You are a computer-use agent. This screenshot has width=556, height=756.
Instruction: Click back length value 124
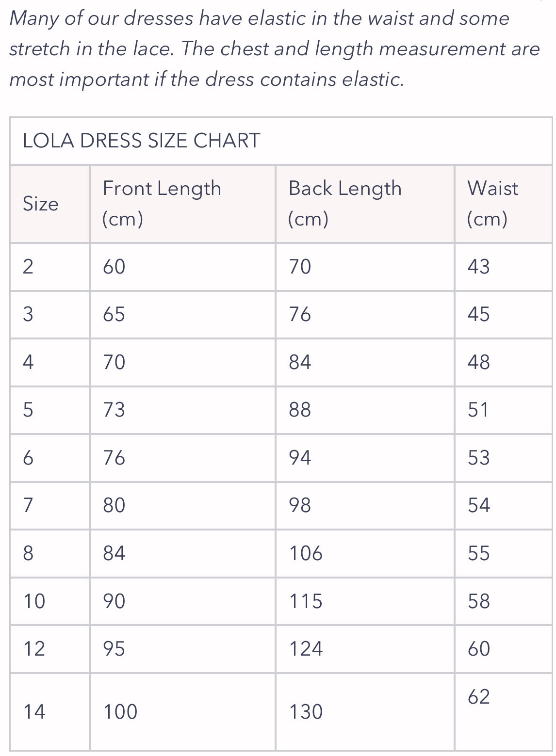pyautogui.click(x=306, y=649)
